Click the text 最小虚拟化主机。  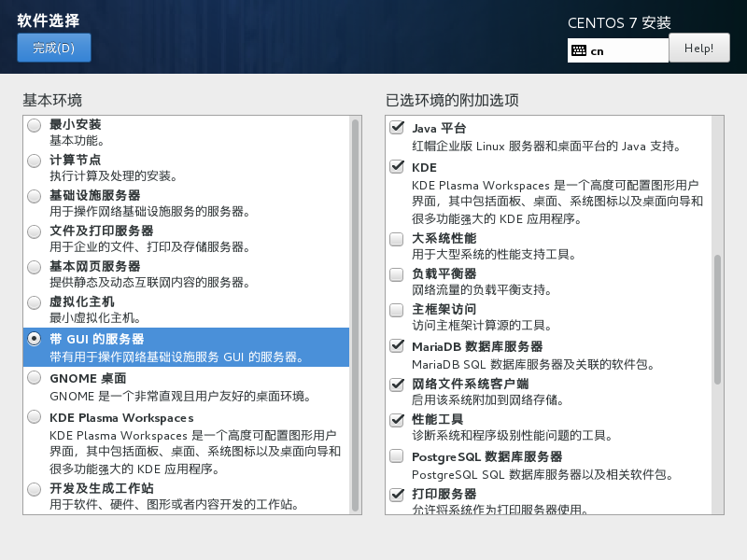[x=95, y=318]
